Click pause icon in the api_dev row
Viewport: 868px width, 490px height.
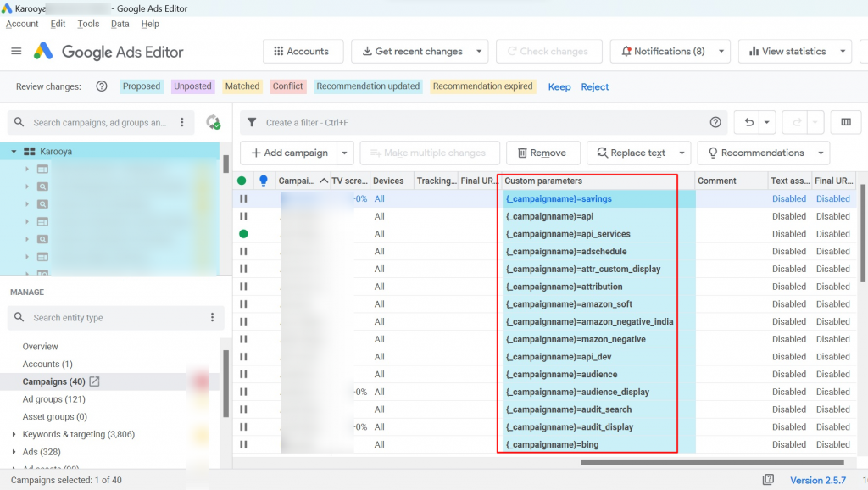[243, 357]
